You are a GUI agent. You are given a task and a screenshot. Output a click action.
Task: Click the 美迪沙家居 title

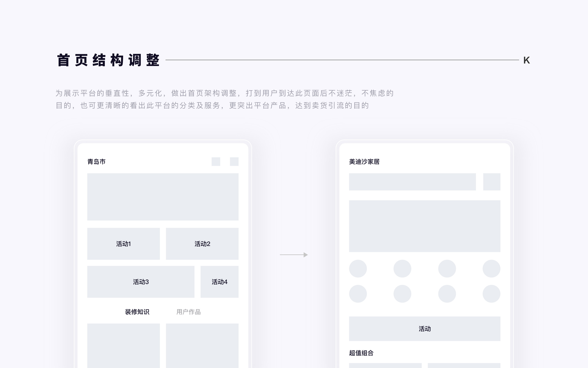[x=364, y=162]
